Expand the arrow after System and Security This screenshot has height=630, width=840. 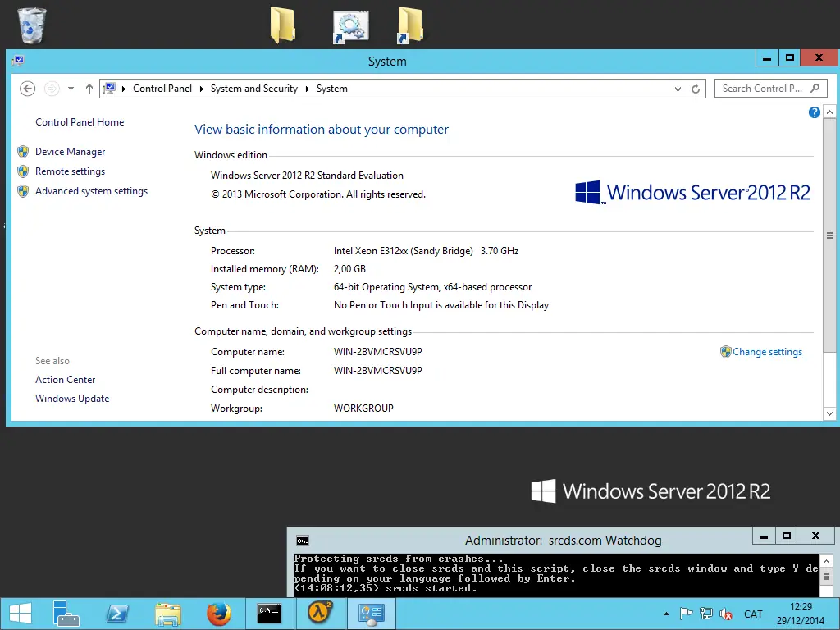click(308, 89)
